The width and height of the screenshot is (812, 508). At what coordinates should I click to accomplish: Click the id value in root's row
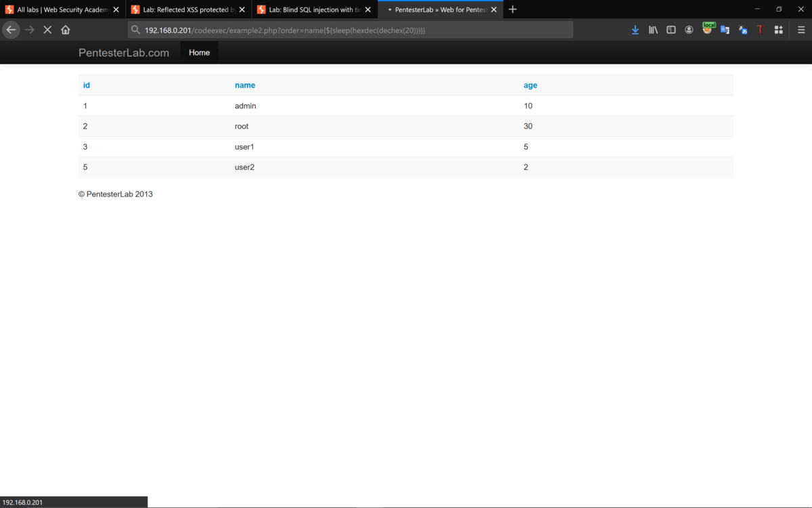(85, 126)
